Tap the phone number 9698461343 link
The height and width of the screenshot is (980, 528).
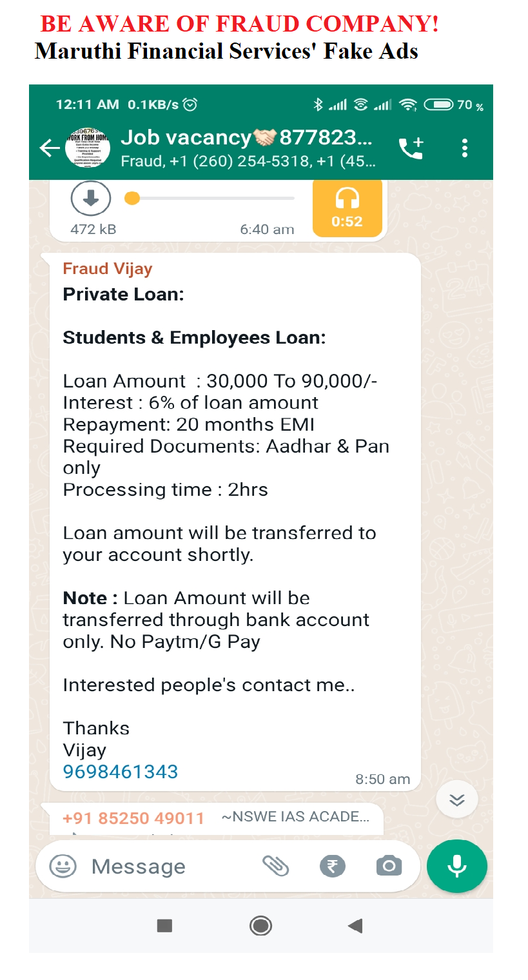coord(121,771)
